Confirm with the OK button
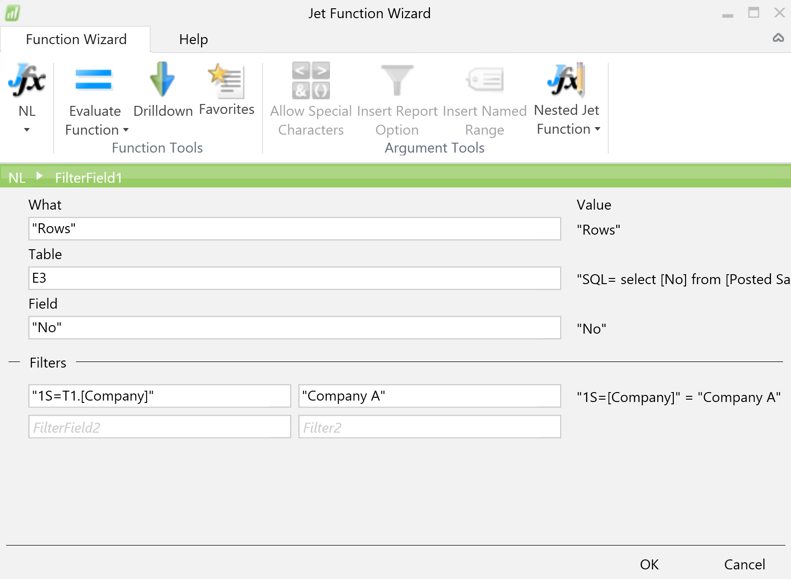 click(649, 564)
